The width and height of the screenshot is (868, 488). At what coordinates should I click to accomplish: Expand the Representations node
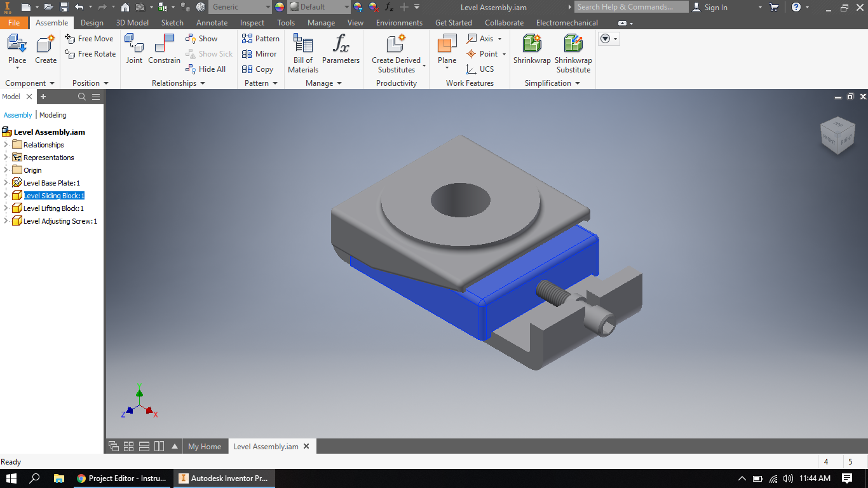pos(6,157)
